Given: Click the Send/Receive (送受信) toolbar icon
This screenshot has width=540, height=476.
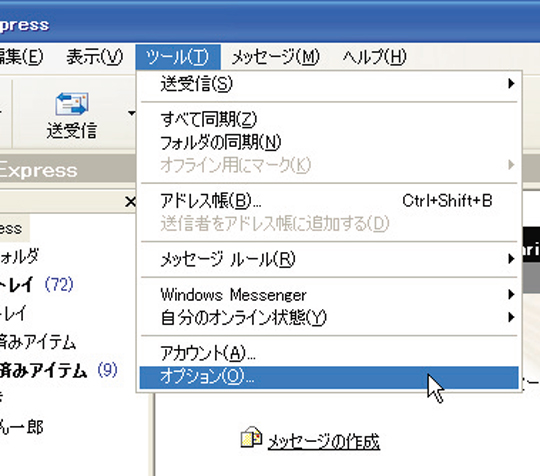Looking at the screenshot, I should pyautogui.click(x=72, y=104).
